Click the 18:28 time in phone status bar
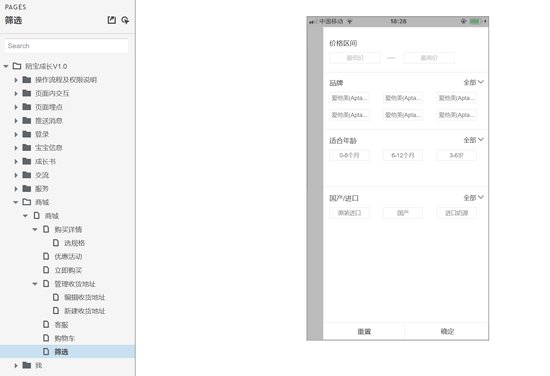550x376 pixels. click(398, 21)
